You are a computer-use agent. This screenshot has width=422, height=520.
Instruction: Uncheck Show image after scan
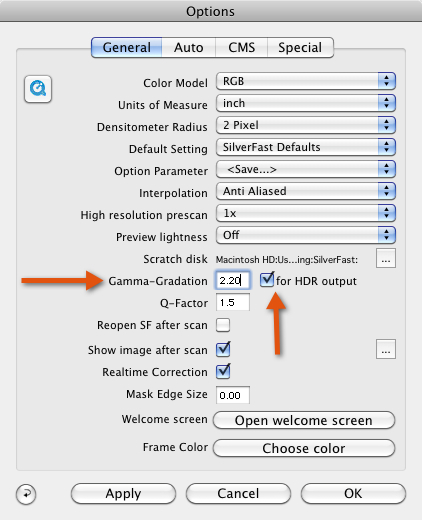click(x=223, y=349)
